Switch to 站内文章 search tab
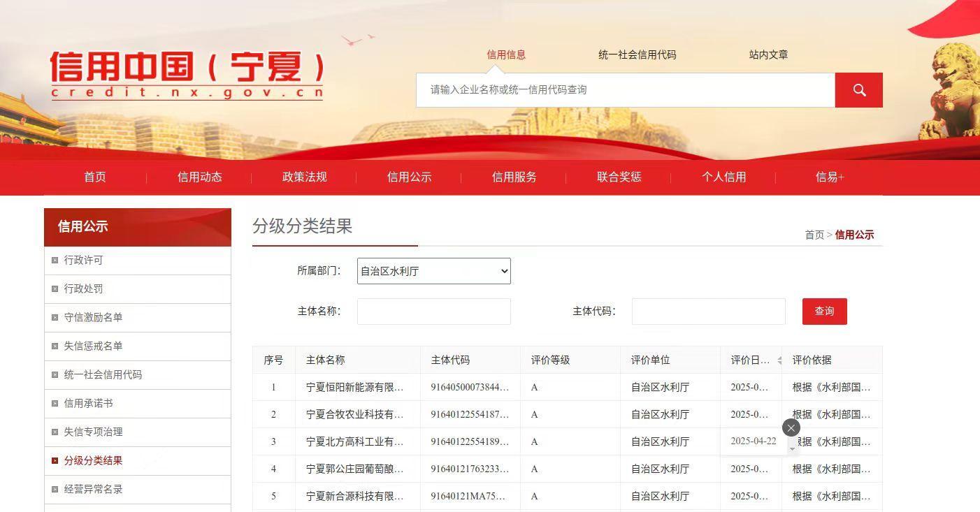Viewport: 980px width, 512px height. click(x=768, y=54)
